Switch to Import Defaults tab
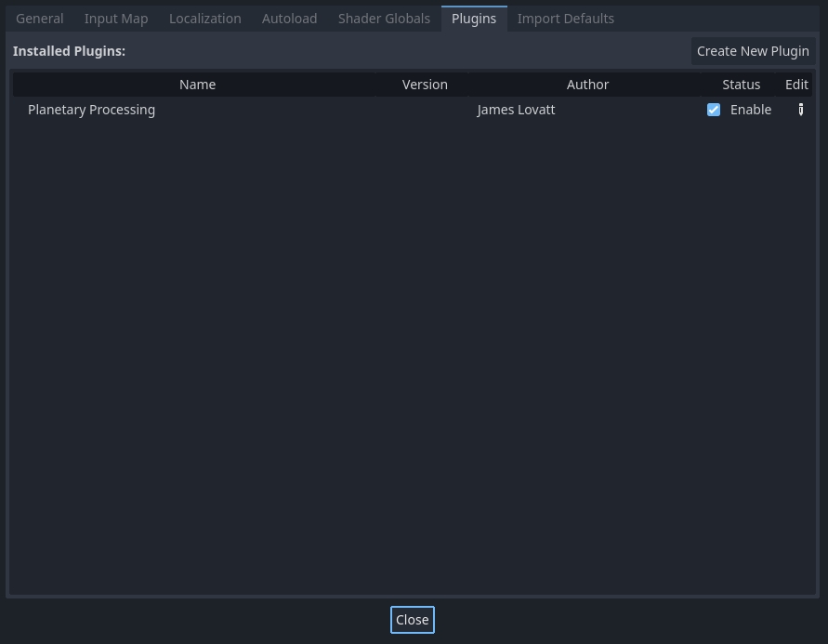Screen dimensions: 828x644 click(x=566, y=19)
